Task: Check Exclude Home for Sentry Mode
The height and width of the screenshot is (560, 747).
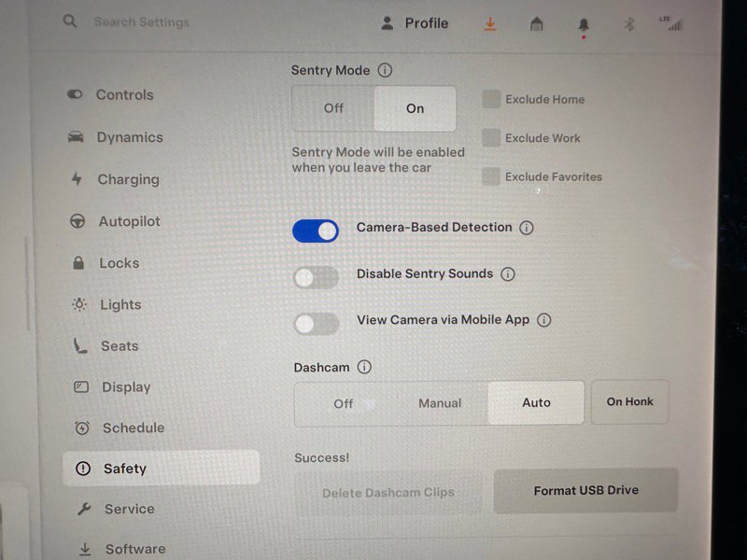Action: (x=490, y=99)
